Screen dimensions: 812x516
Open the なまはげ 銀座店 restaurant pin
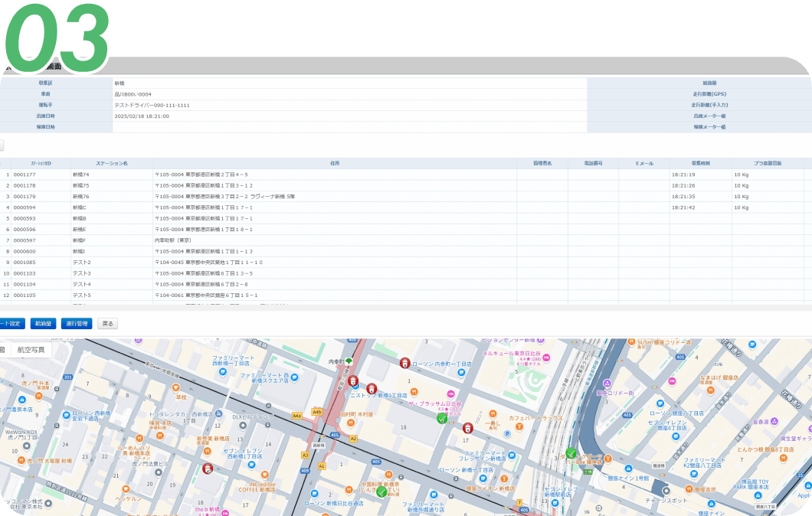(x=711, y=390)
